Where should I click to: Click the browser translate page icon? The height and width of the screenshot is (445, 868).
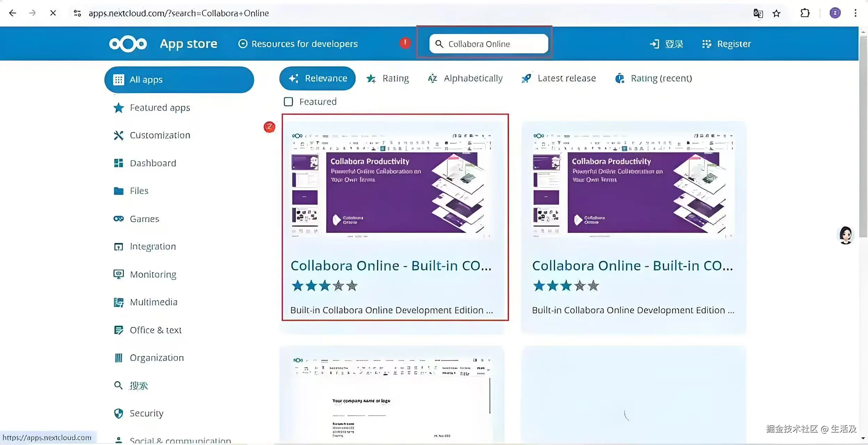pos(758,13)
